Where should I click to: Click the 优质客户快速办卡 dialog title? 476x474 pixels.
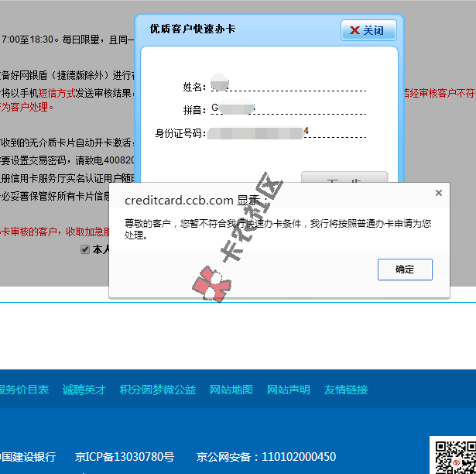[x=193, y=29]
